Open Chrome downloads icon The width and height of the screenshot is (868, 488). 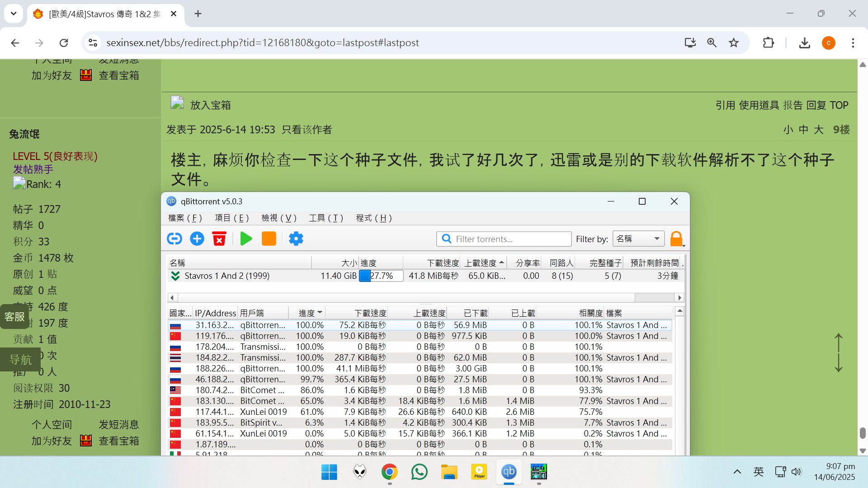point(804,43)
